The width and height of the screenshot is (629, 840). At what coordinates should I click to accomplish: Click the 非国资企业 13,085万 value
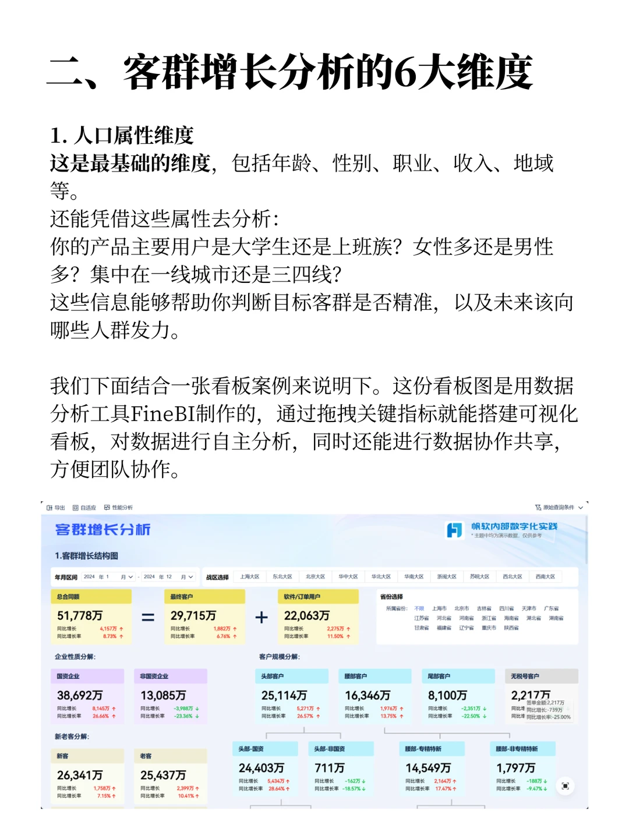[164, 695]
